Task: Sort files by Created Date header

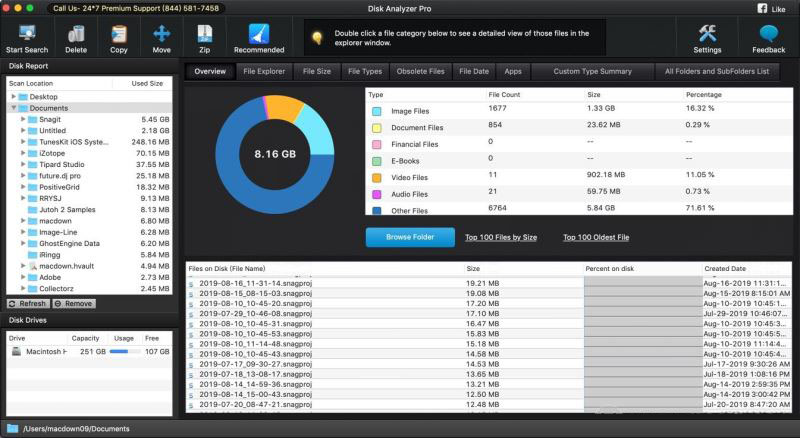Action: pos(724,269)
